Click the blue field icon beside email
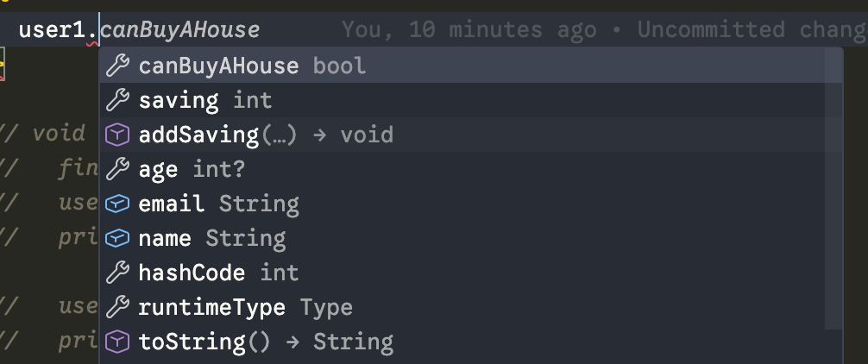The height and width of the screenshot is (364, 868). (x=116, y=204)
